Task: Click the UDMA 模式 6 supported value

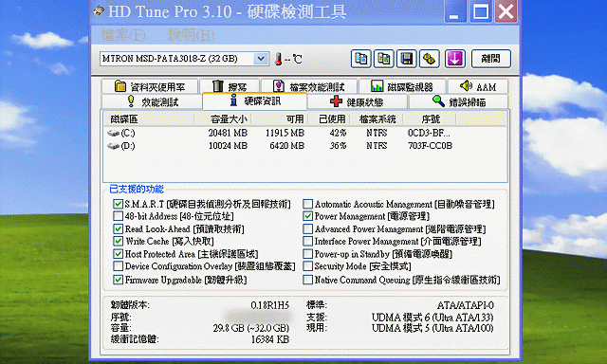Action: coord(432,318)
